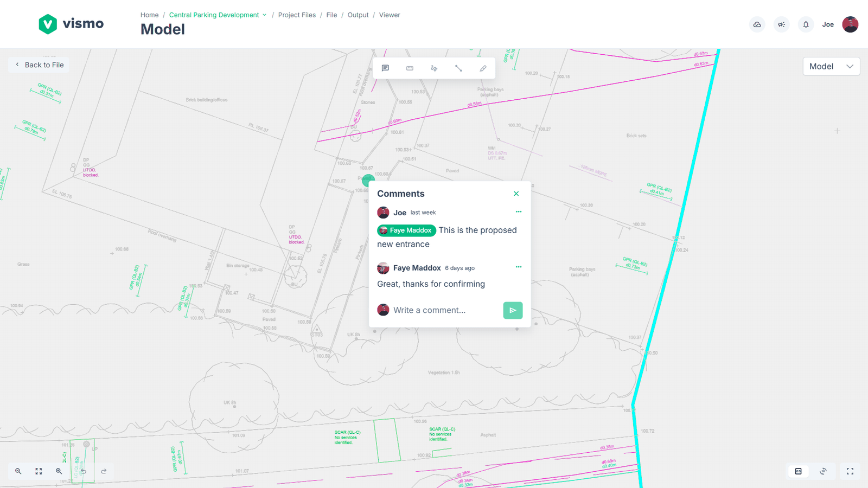Select the freehand squiggle draw tool
868x488 pixels.
(434, 68)
